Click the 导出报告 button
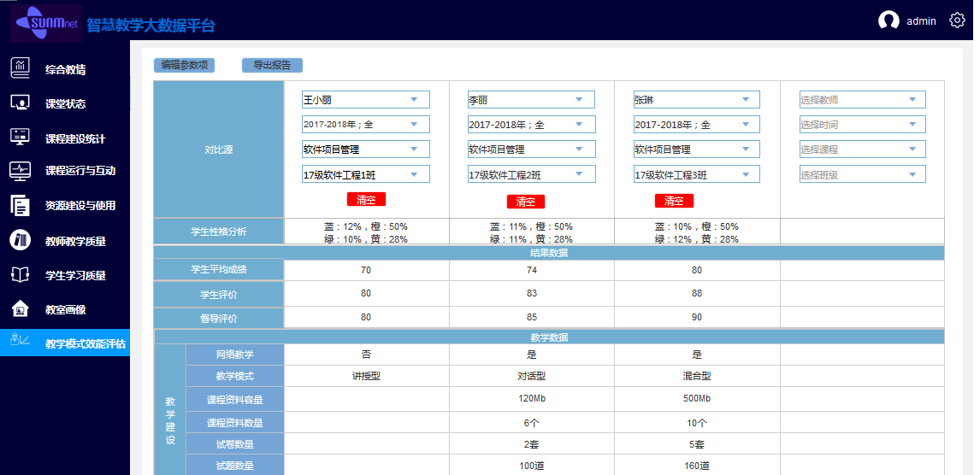The image size is (980, 475). click(x=272, y=65)
